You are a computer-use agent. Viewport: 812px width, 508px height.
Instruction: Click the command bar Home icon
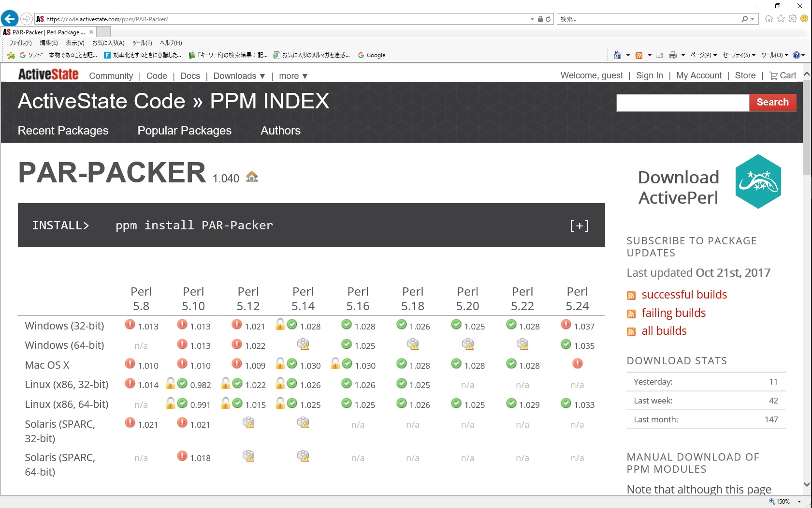point(617,55)
